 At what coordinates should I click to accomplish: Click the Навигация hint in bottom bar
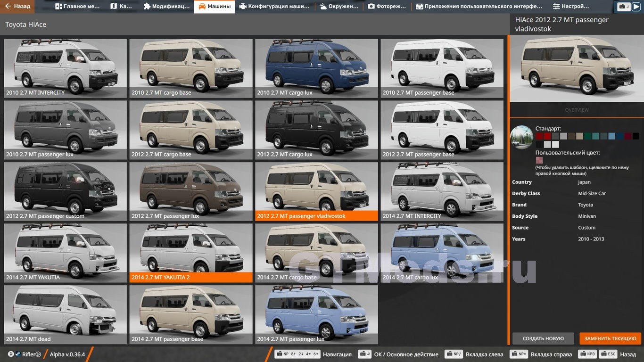314,354
